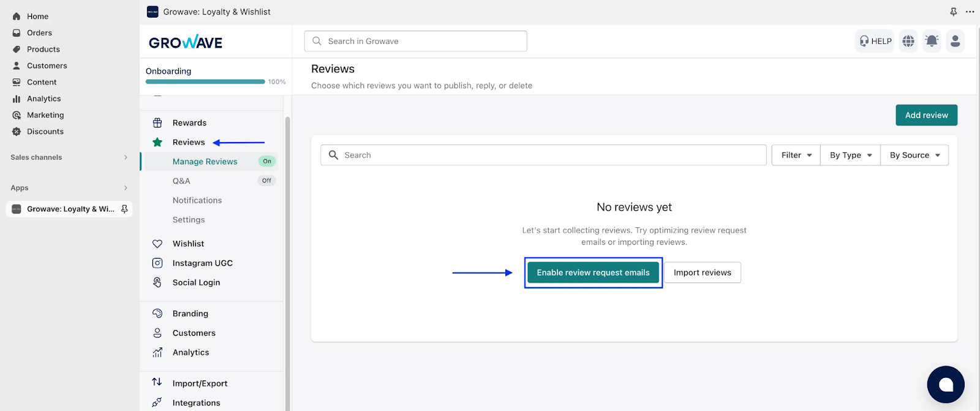This screenshot has height=411, width=980.
Task: Click the Content icon in sidebar
Action: pos(17,82)
